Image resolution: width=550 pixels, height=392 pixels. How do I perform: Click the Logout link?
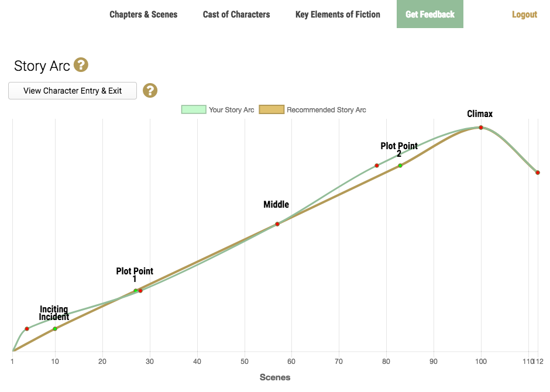(x=524, y=15)
